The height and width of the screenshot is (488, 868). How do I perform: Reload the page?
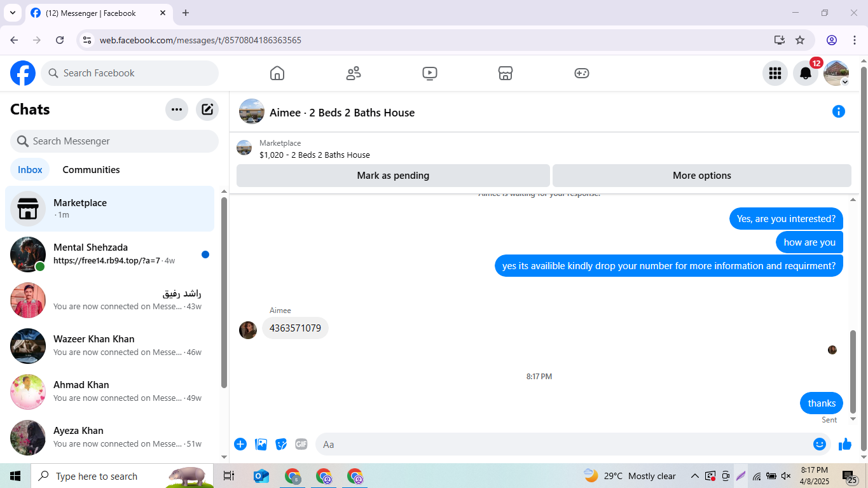(x=60, y=40)
